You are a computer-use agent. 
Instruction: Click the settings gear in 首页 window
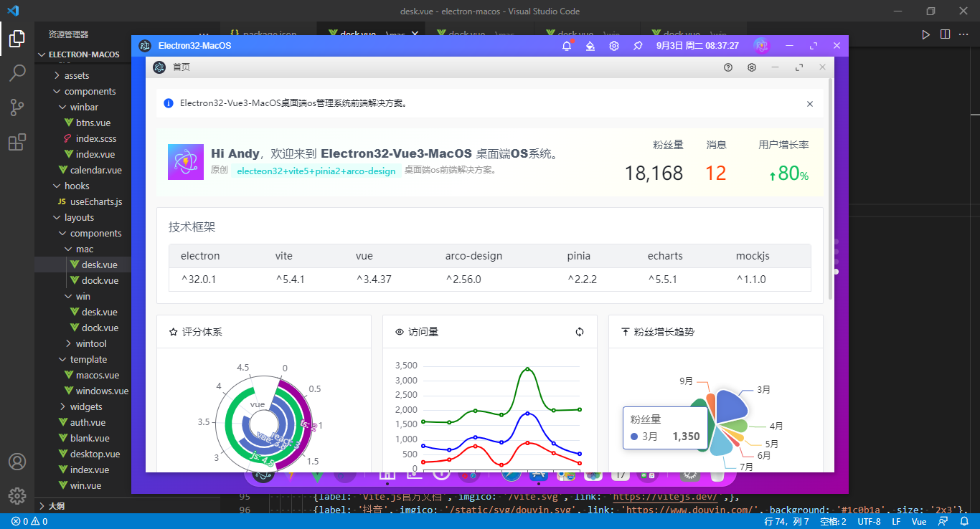point(752,67)
